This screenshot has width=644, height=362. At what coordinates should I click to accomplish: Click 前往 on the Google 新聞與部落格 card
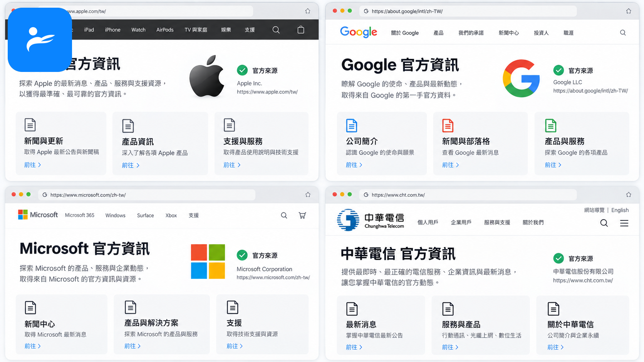(x=451, y=165)
